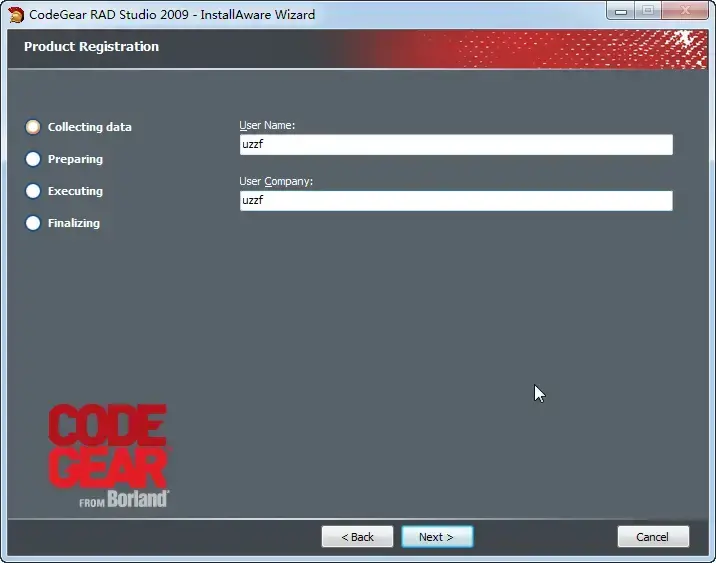Focus the User Company input field
This screenshot has height=563, width=716.
pyautogui.click(x=456, y=201)
